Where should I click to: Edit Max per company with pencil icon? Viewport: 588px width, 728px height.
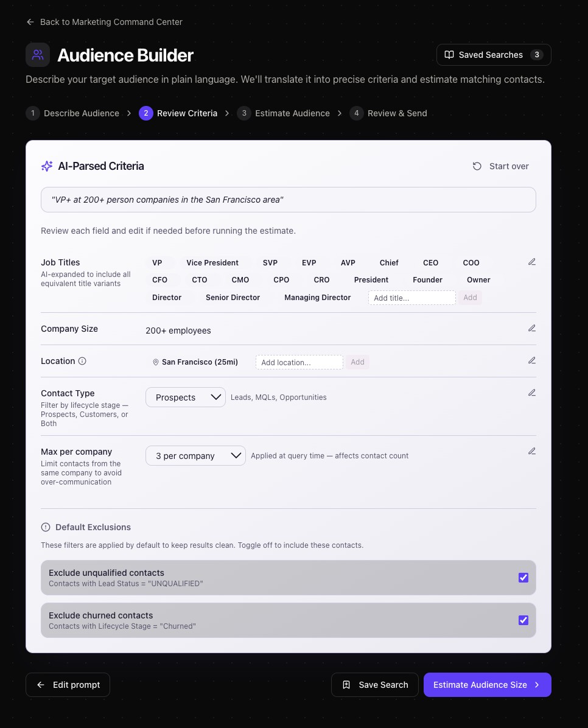(x=532, y=451)
